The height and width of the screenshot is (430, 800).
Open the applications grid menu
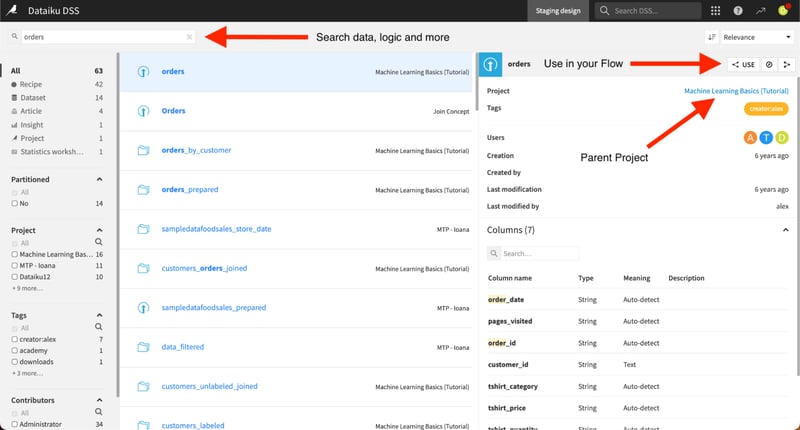715,11
